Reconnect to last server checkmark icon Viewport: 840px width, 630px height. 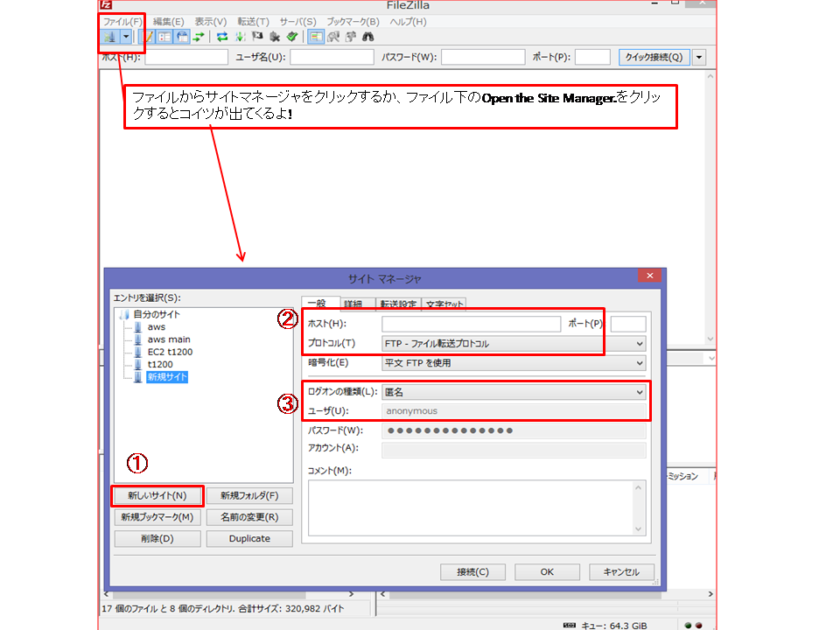[x=292, y=37]
